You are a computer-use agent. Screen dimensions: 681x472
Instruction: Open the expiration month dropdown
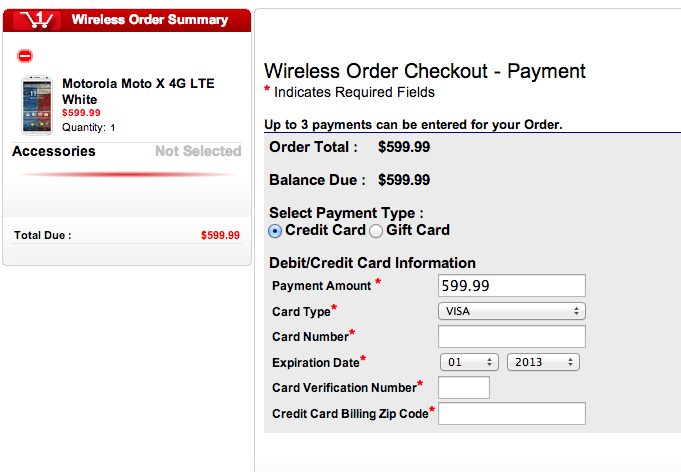[x=468, y=362]
